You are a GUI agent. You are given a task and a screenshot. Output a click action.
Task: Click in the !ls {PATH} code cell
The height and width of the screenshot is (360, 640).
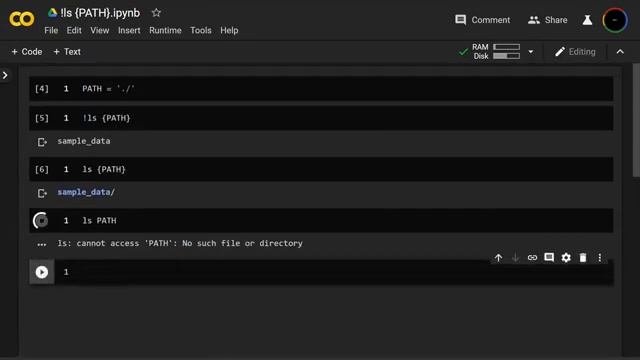[x=321, y=118]
